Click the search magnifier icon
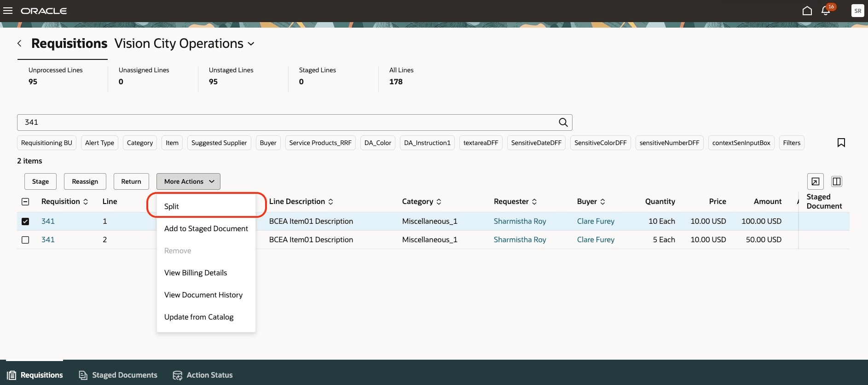Image resolution: width=868 pixels, height=385 pixels. pos(563,122)
